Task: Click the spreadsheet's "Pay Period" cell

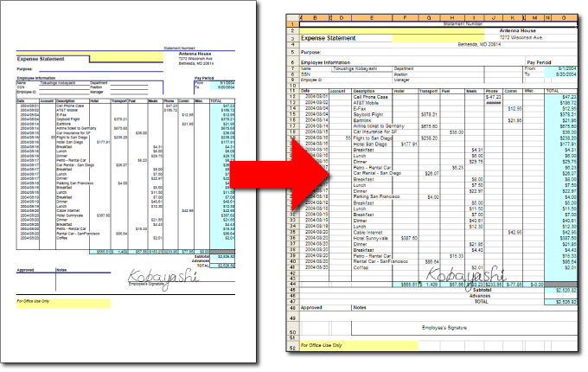Action: click(539, 62)
